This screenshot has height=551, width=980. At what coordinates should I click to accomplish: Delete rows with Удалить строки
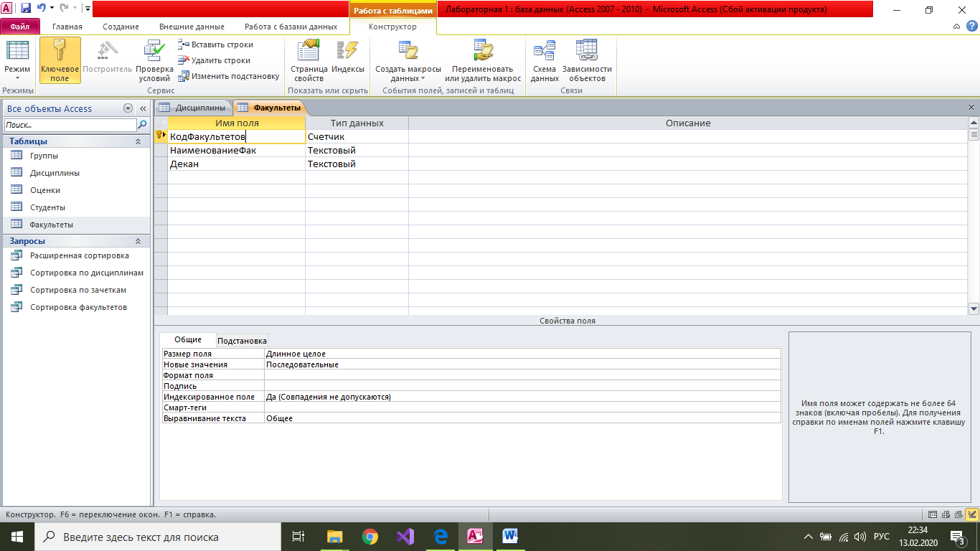[x=214, y=60]
